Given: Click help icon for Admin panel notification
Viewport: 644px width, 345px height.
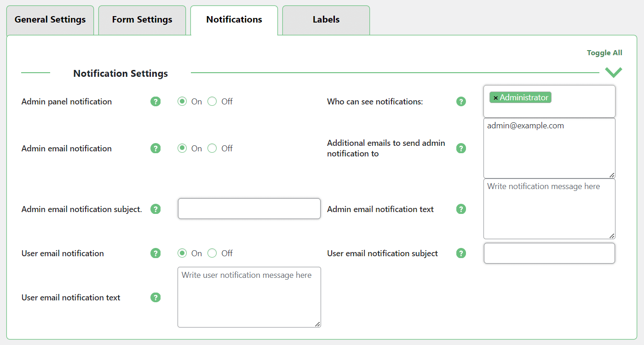Looking at the screenshot, I should [155, 102].
